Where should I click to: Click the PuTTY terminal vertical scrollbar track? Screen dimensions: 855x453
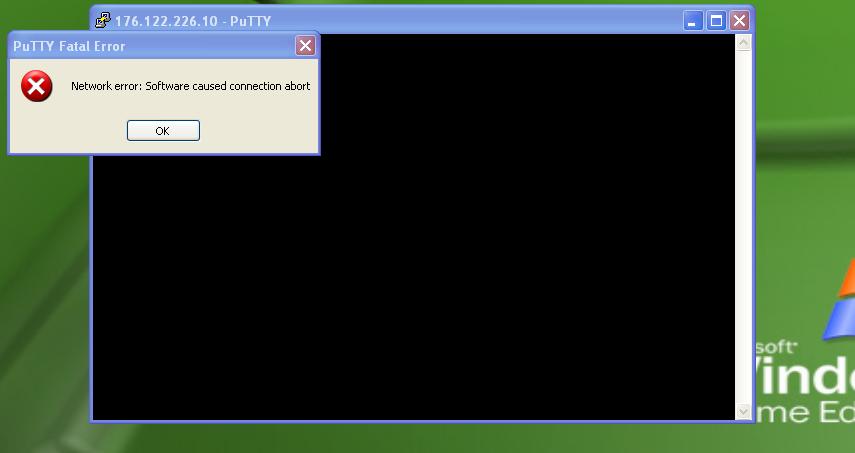(743, 227)
